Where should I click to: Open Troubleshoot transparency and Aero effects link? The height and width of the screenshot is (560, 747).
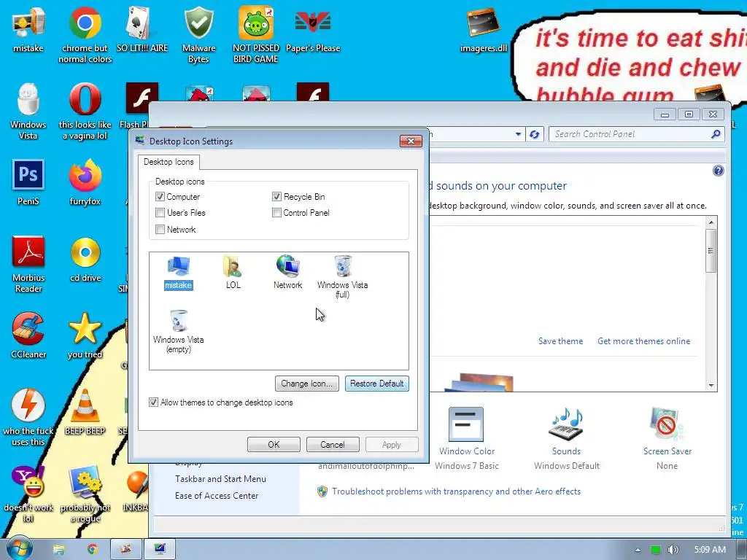pyautogui.click(x=456, y=491)
